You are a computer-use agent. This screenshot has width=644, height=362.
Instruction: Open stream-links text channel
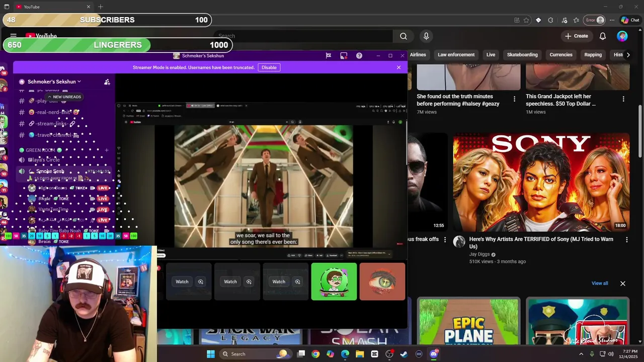(52, 124)
